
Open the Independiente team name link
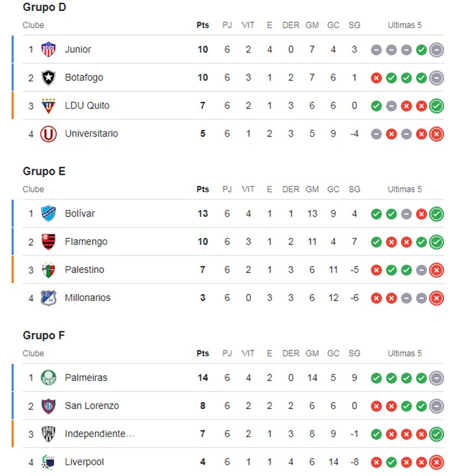(99, 434)
